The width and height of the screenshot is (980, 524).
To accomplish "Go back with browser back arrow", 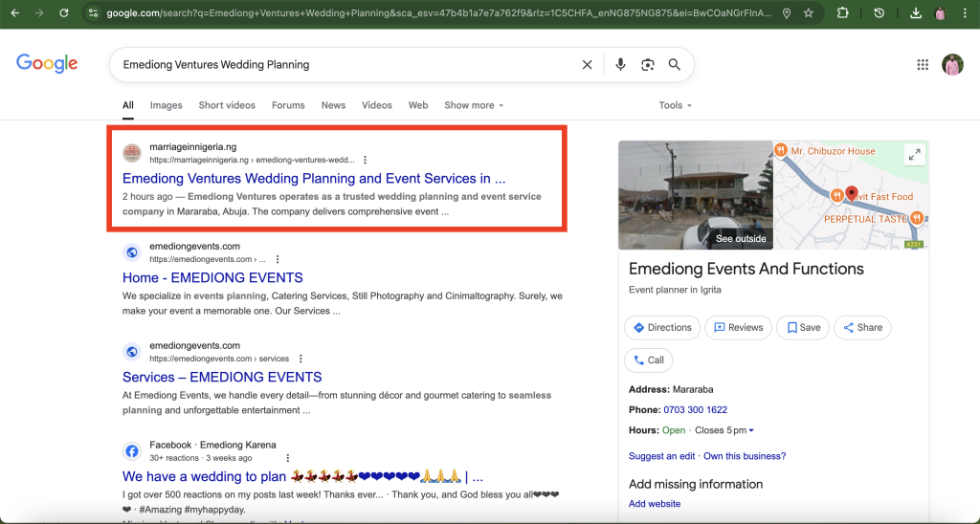I will point(15,13).
